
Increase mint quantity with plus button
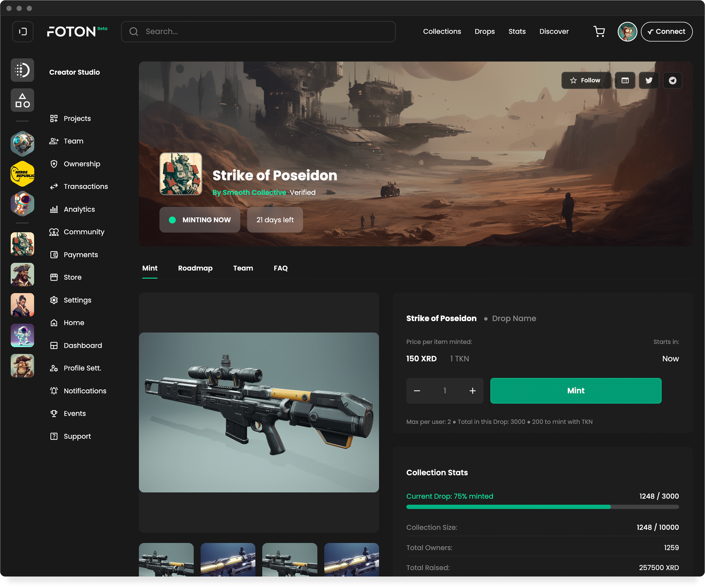pos(472,391)
